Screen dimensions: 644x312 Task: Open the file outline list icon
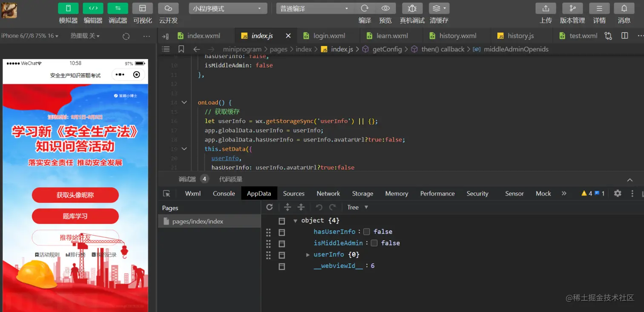point(166,49)
